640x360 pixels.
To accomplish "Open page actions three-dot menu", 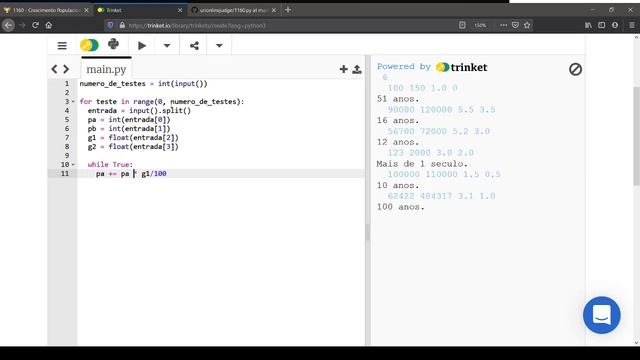I will [503, 25].
